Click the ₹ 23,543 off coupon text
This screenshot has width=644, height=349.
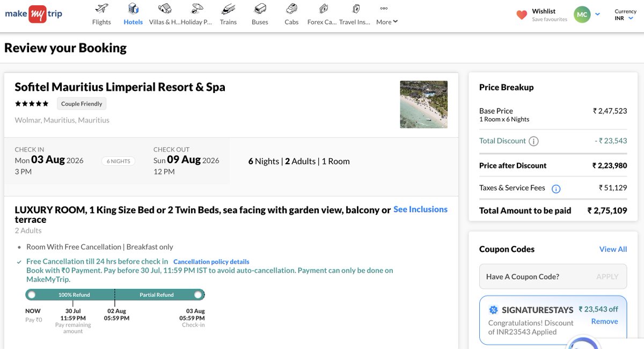click(598, 309)
